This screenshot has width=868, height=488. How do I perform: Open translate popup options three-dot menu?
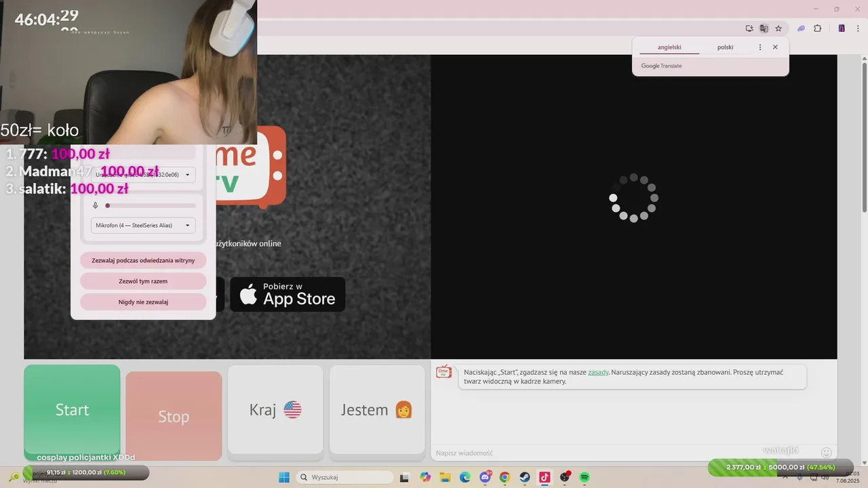click(x=759, y=47)
